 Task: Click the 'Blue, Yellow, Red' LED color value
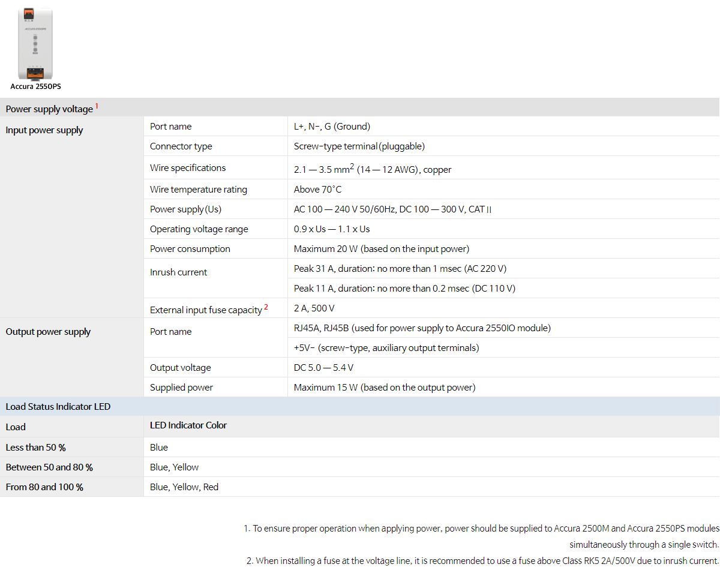[x=184, y=487]
